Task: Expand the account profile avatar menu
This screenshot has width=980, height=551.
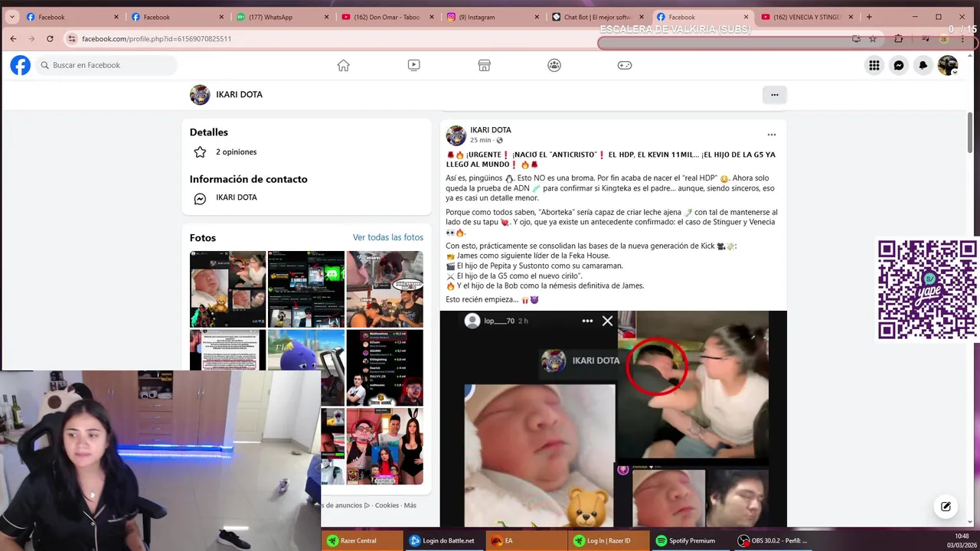Action: [948, 65]
